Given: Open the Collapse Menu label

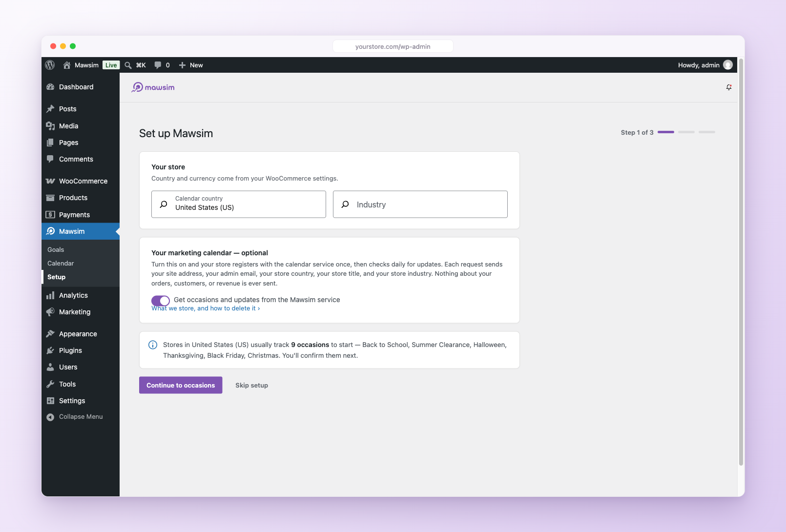Looking at the screenshot, I should tap(81, 417).
